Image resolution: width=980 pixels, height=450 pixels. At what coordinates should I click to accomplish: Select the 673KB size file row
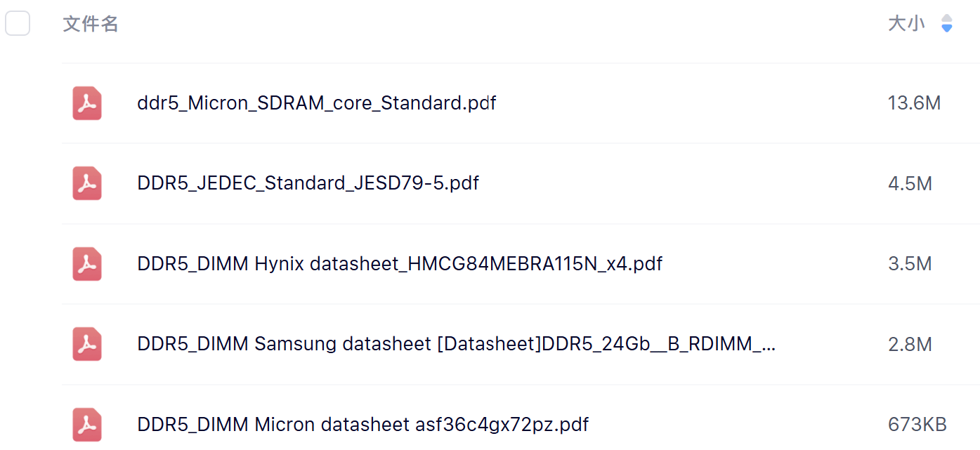(x=917, y=425)
